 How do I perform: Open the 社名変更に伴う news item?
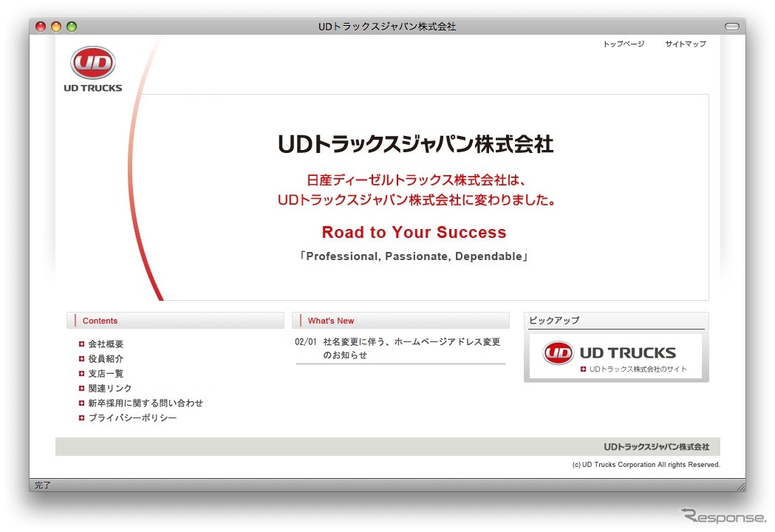[412, 348]
